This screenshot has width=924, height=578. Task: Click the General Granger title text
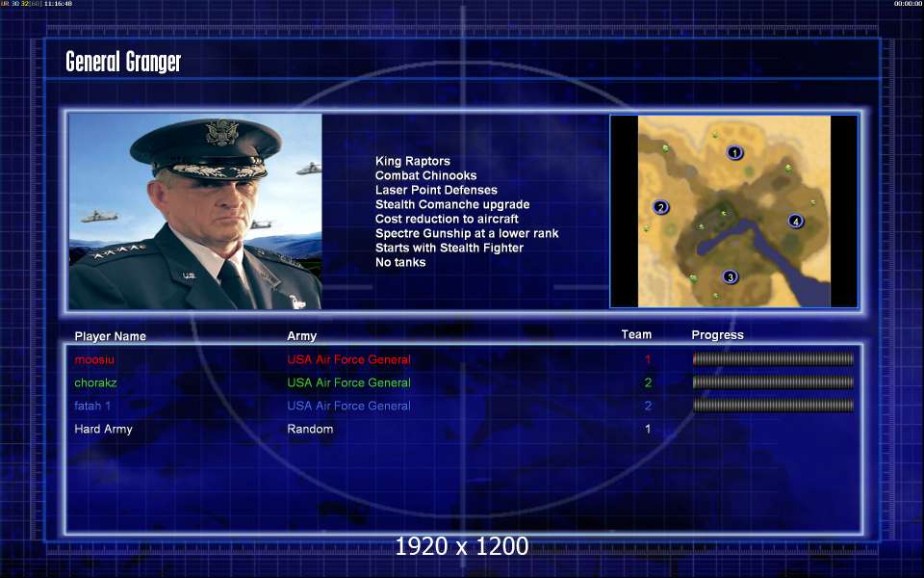point(123,62)
